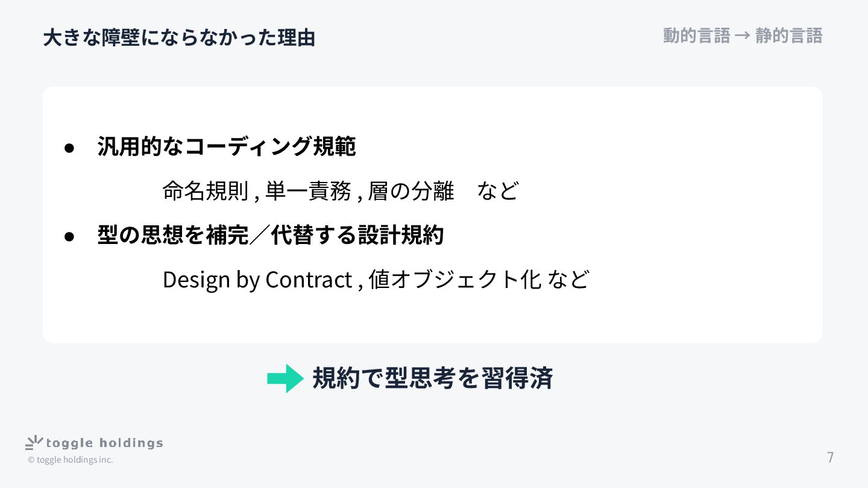
Task: Click the arrow symbol between 動的言語 and 静的言語
Action: click(x=743, y=36)
